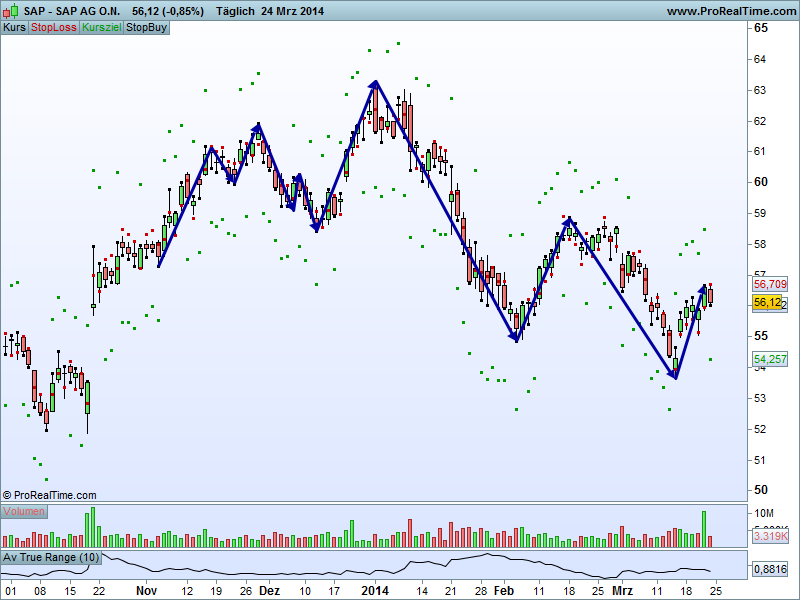The height and width of the screenshot is (600, 800).
Task: Click the 60 price axis label
Action: pyautogui.click(x=760, y=182)
